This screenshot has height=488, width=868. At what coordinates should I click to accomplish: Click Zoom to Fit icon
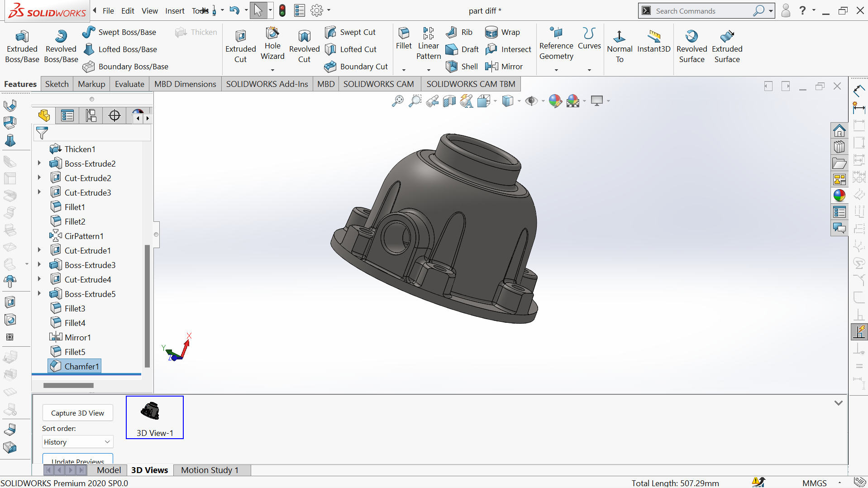click(397, 101)
